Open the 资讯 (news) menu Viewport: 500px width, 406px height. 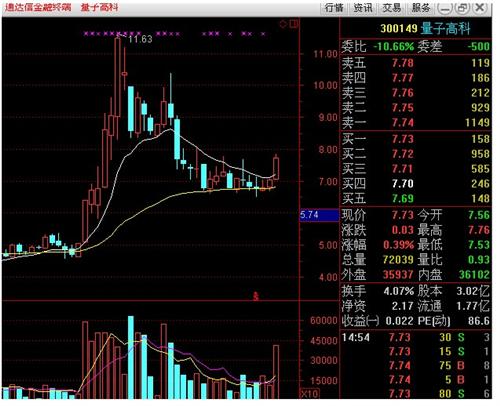coord(363,7)
